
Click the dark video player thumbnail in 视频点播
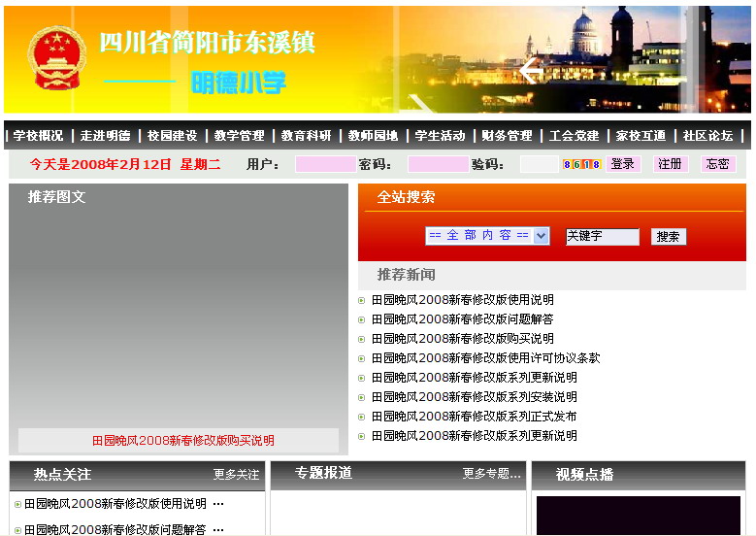click(x=638, y=516)
